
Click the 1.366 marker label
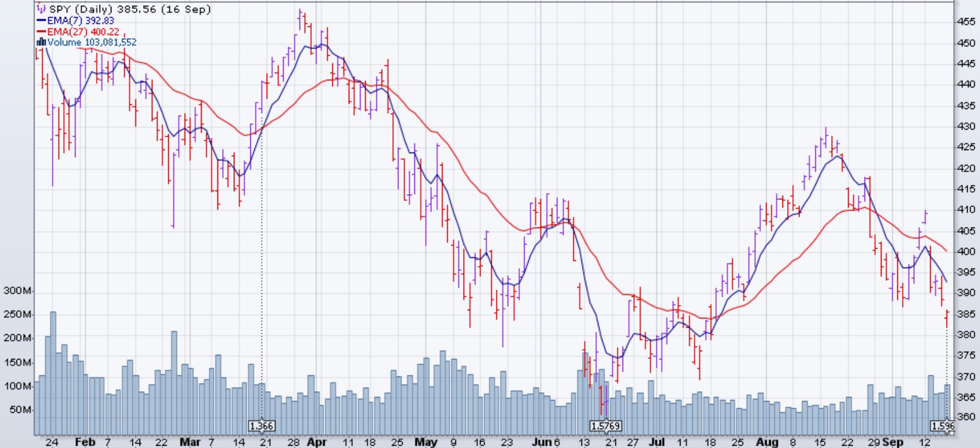[261, 426]
